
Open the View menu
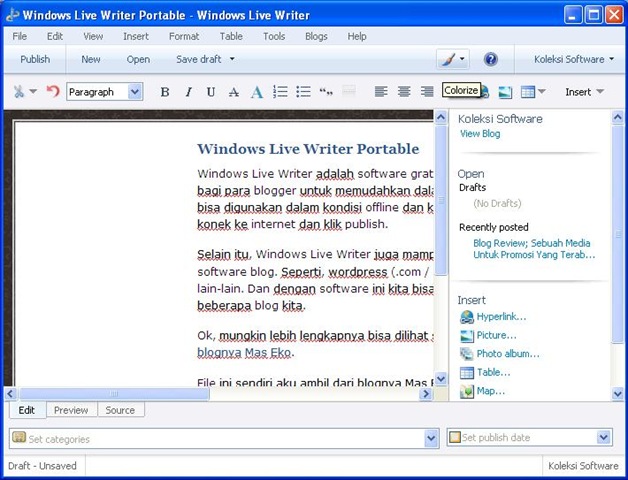pyautogui.click(x=93, y=36)
